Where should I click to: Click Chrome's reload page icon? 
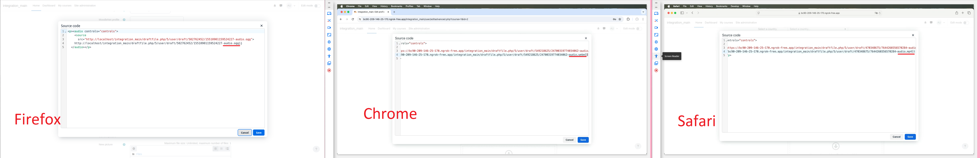click(353, 19)
